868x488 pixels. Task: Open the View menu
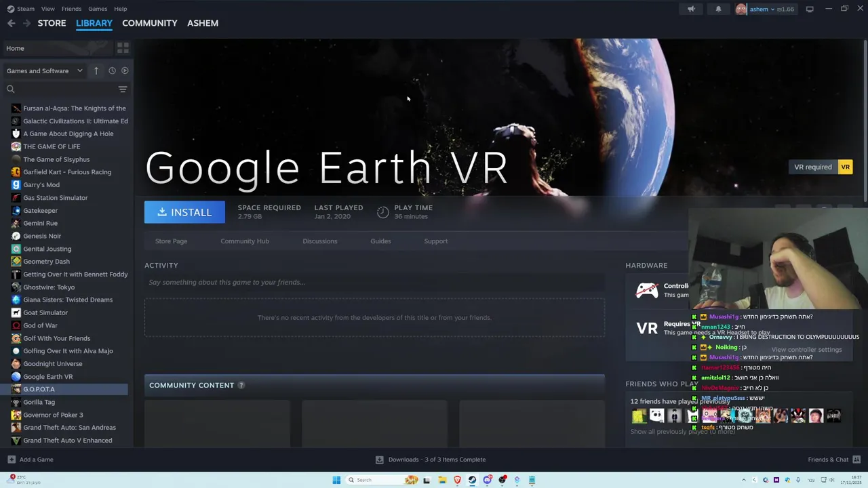(x=47, y=9)
